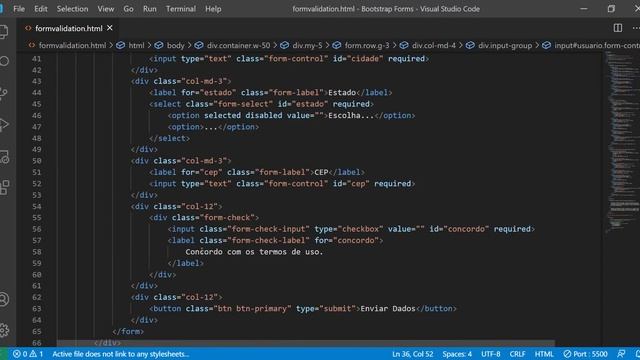This screenshot has width=640, height=360.
Task: Open the Manage gear icon
Action: coord(4,330)
